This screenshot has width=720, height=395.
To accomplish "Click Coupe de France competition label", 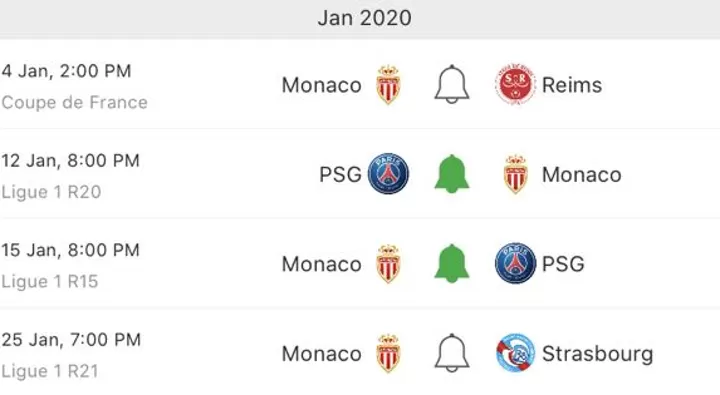I will (74, 102).
